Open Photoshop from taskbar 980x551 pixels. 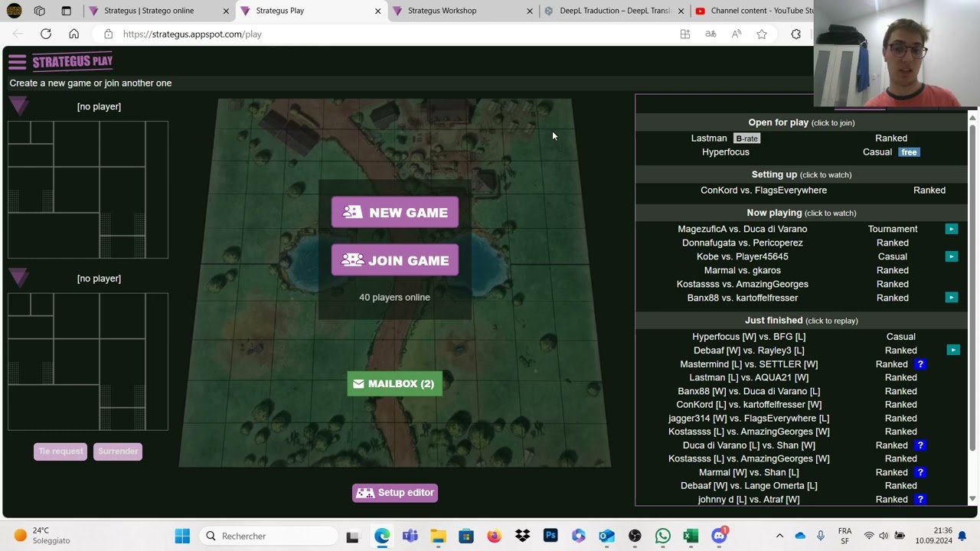click(x=550, y=536)
